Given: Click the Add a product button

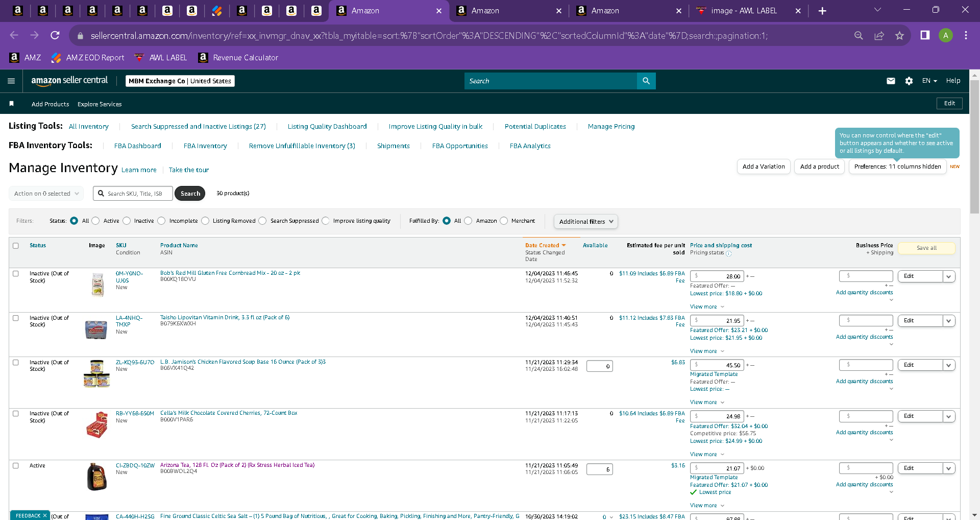Looking at the screenshot, I should click(820, 167).
